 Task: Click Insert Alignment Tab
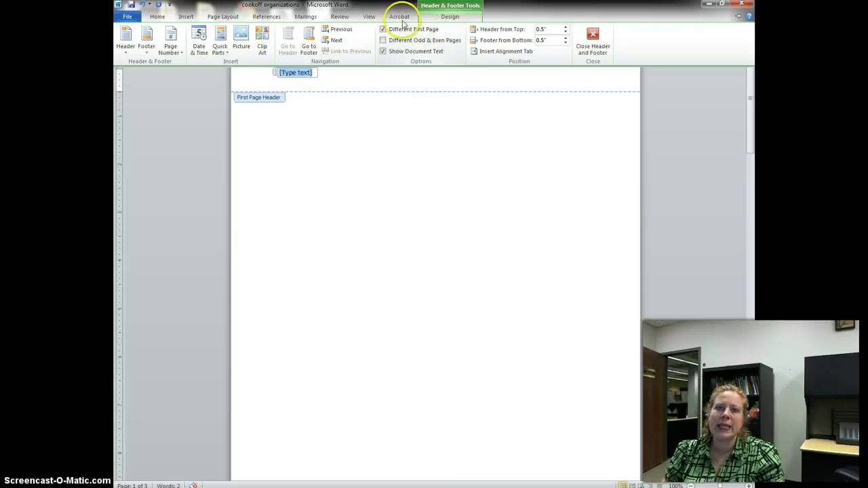501,52
